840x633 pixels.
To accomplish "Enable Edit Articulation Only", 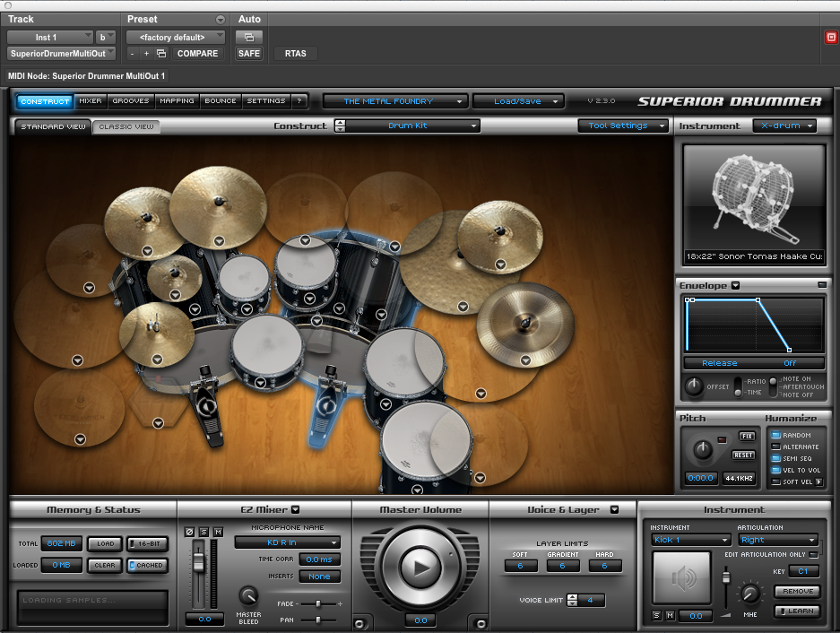I will (814, 554).
